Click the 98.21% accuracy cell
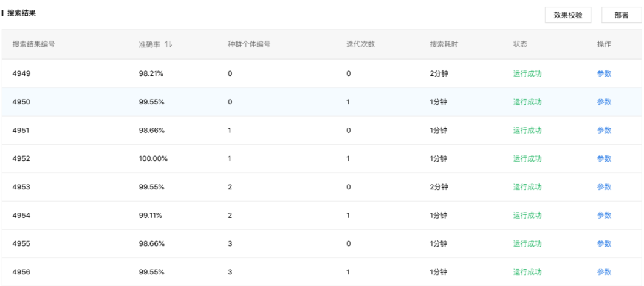This screenshot has height=286, width=644. (x=151, y=73)
